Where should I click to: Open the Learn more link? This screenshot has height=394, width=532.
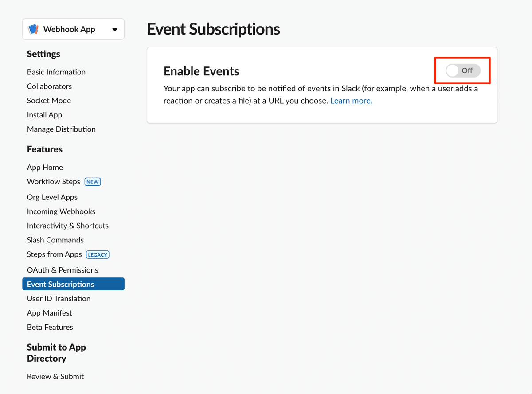tap(351, 101)
